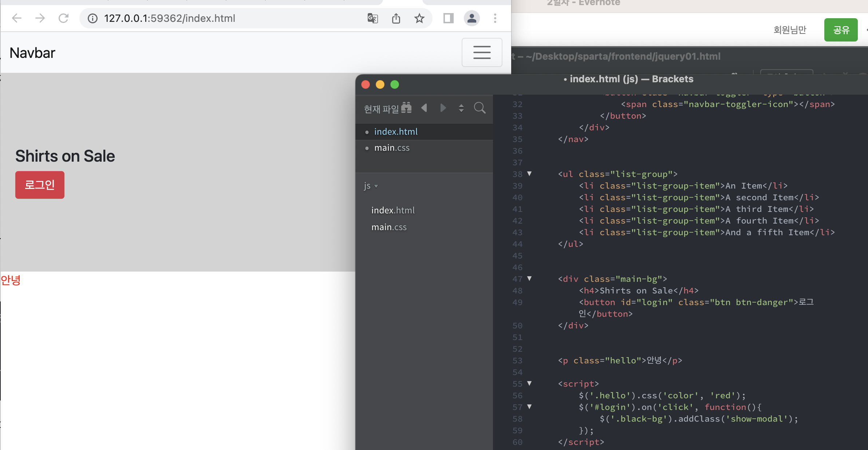Open the js project folder dropdown

pyautogui.click(x=371, y=186)
